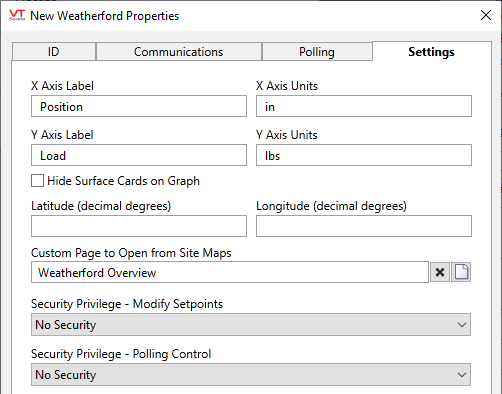Click the X Axis Units field containing in
Screen dimensions: 502x394
364,106
